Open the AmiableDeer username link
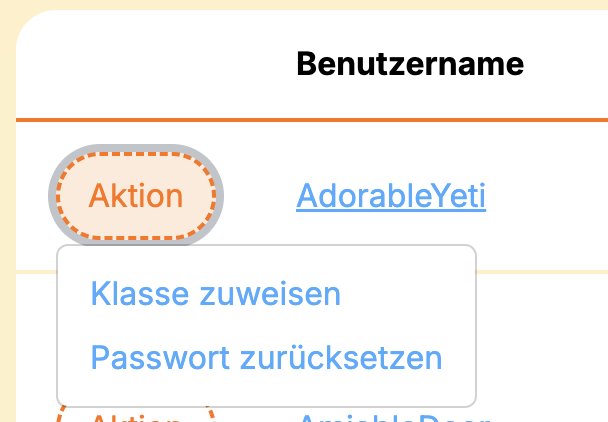Image resolution: width=608 pixels, height=422 pixels. pos(390,417)
